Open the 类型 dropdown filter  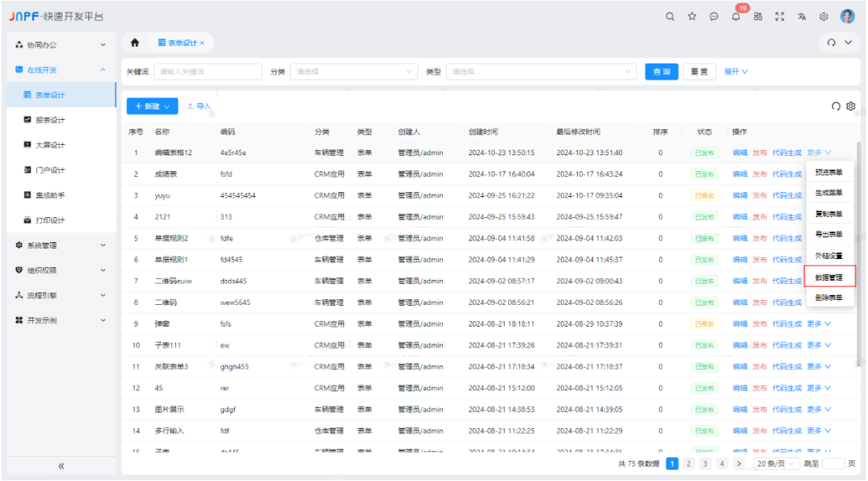point(541,72)
